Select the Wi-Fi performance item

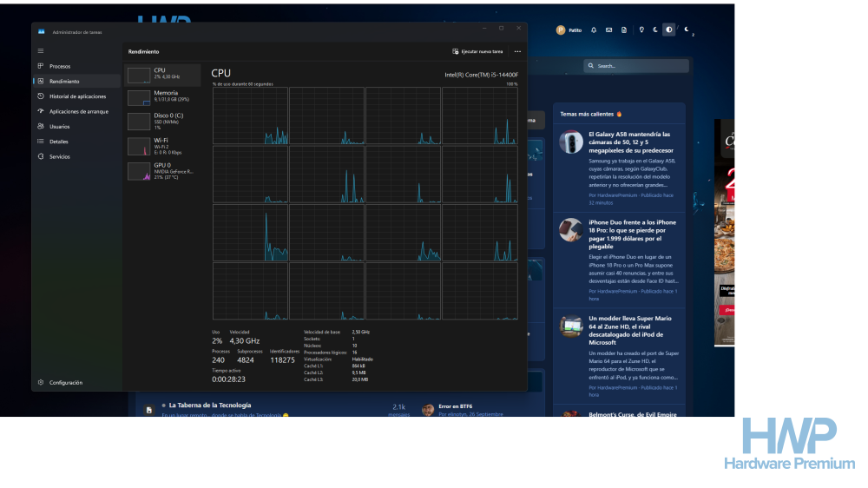tap(163, 146)
